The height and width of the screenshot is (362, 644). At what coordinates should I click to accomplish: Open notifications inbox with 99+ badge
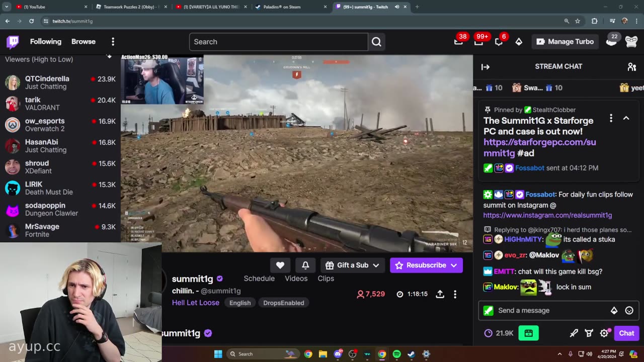coord(478,42)
